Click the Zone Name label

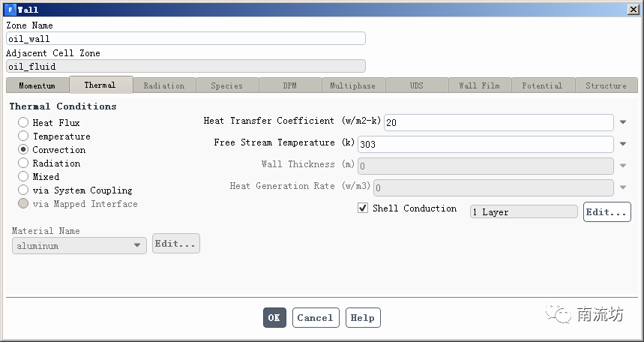click(x=29, y=25)
